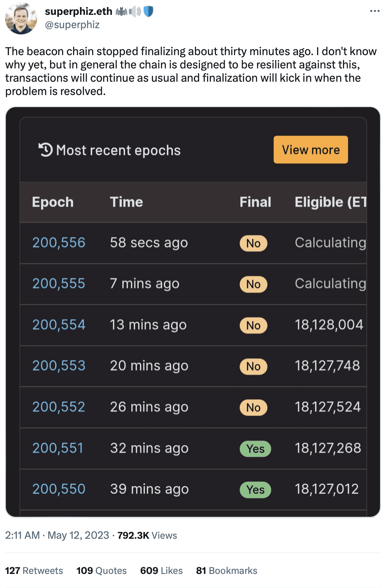View the 127 Retweets
This screenshot has height=588, width=389.
(x=34, y=570)
